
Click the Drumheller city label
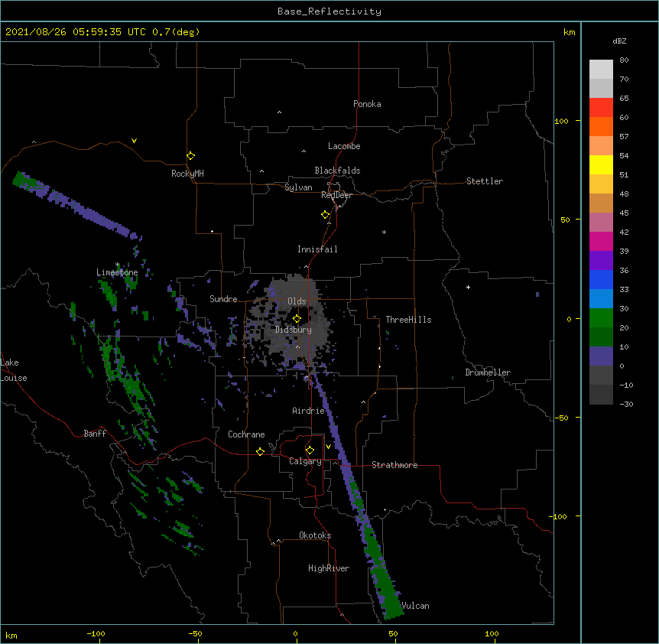[488, 372]
